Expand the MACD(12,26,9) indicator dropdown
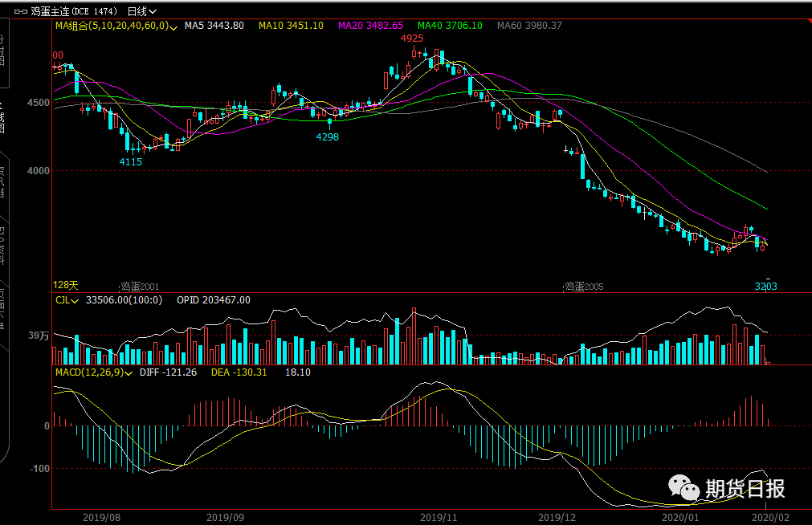Screen dimensions: 812x525 (130, 372)
